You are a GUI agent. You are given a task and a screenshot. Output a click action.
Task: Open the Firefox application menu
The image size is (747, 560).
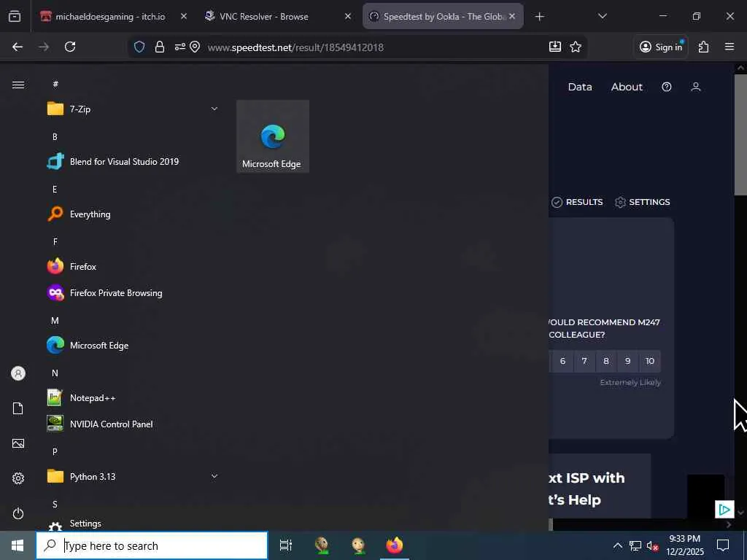click(x=729, y=47)
